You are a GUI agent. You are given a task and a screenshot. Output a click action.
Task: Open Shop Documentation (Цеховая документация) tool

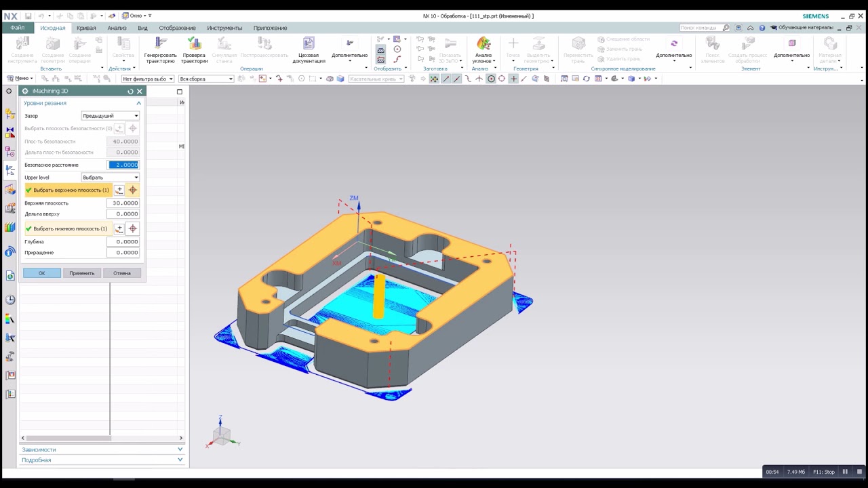309,43
